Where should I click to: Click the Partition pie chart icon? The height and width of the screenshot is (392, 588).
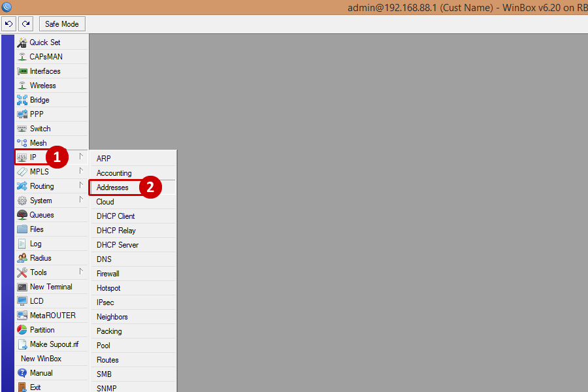(x=22, y=330)
